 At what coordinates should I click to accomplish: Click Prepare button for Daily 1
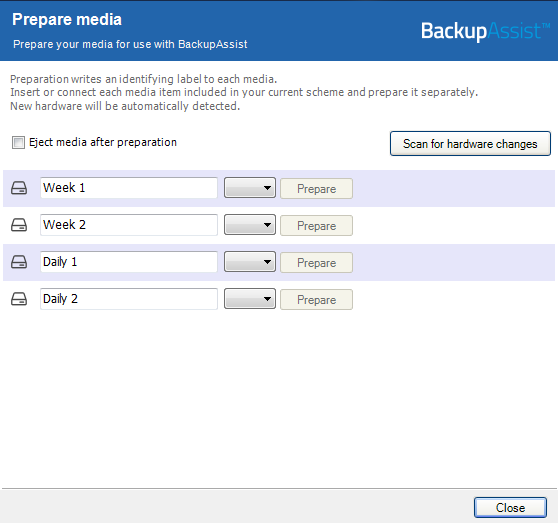316,263
